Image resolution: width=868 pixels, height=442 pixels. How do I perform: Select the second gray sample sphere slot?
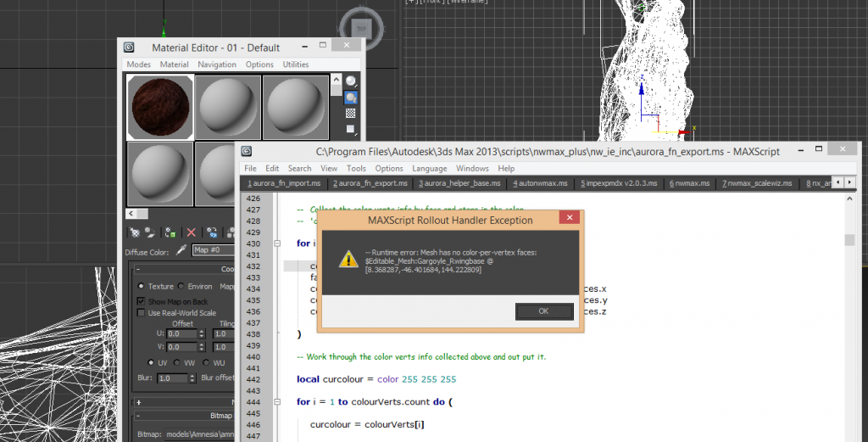pyautogui.click(x=227, y=107)
